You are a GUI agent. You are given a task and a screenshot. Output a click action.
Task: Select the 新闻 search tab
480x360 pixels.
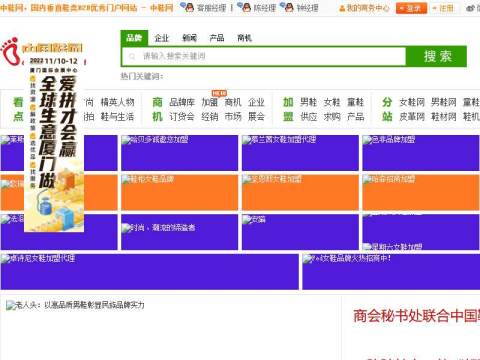point(189,38)
